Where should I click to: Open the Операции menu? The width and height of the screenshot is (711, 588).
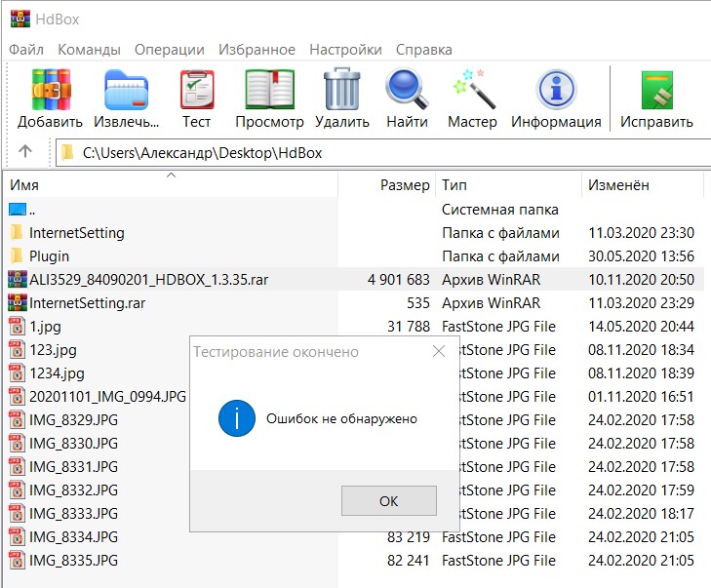170,50
